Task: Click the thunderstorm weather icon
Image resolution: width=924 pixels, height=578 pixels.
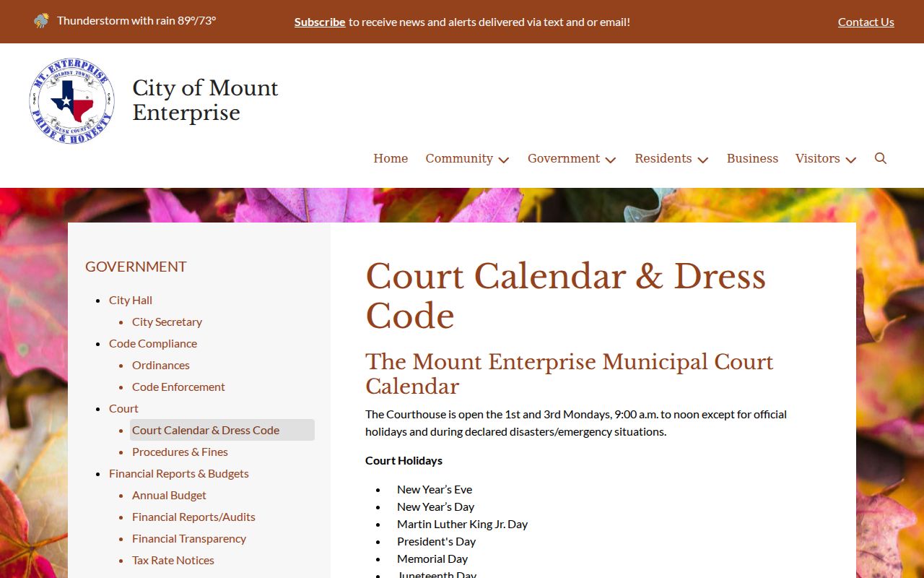Action: tap(41, 20)
